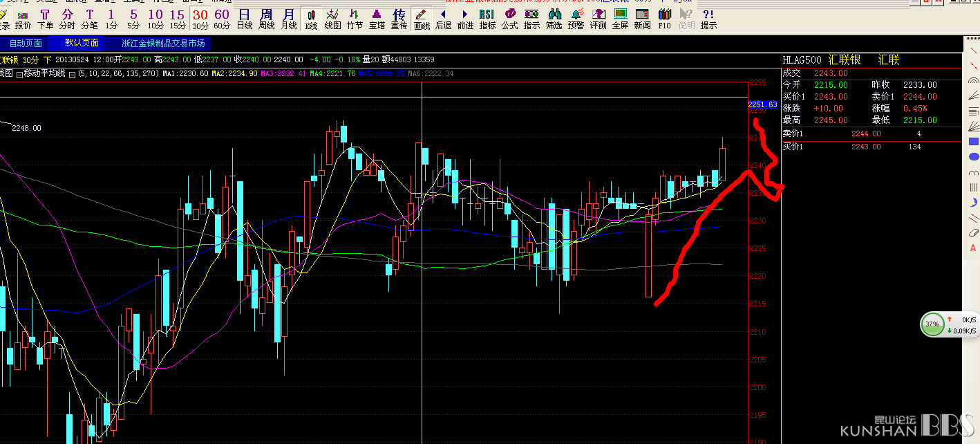This screenshot has width=980, height=444.
Task: Select the 10分 period
Action: click(156, 19)
